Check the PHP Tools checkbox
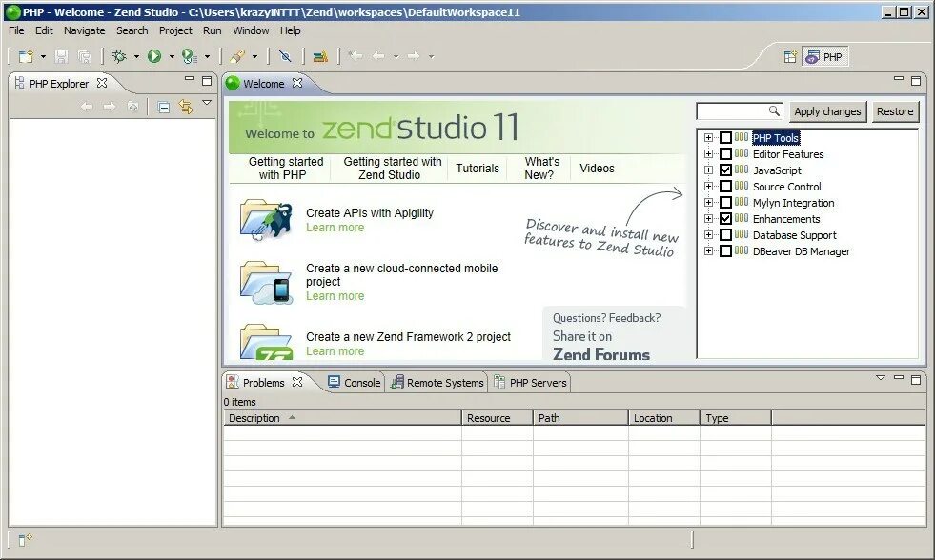Image resolution: width=935 pixels, height=560 pixels. [725, 137]
